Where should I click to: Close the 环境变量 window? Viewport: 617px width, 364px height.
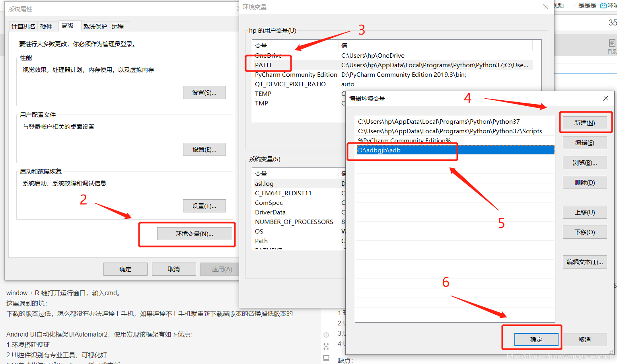click(546, 7)
